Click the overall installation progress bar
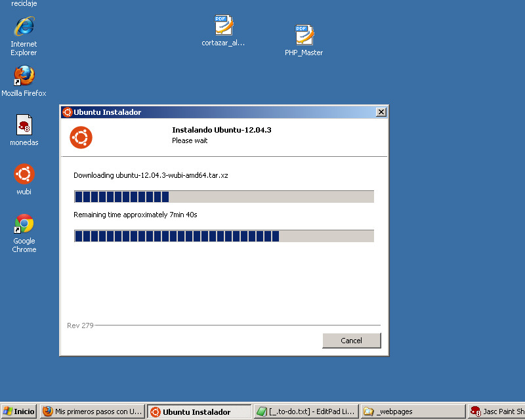The image size is (525, 420). [x=224, y=236]
